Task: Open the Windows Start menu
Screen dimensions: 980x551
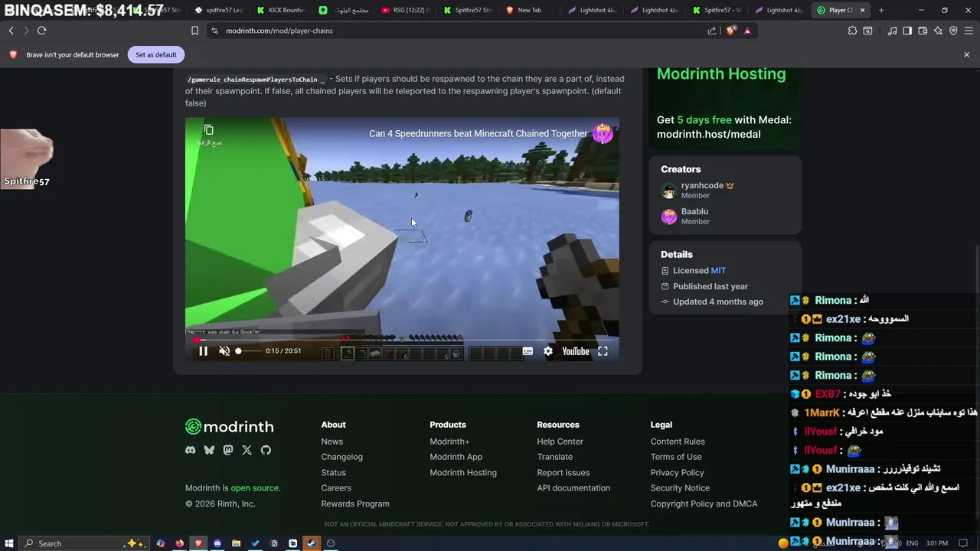Action: pos(8,543)
